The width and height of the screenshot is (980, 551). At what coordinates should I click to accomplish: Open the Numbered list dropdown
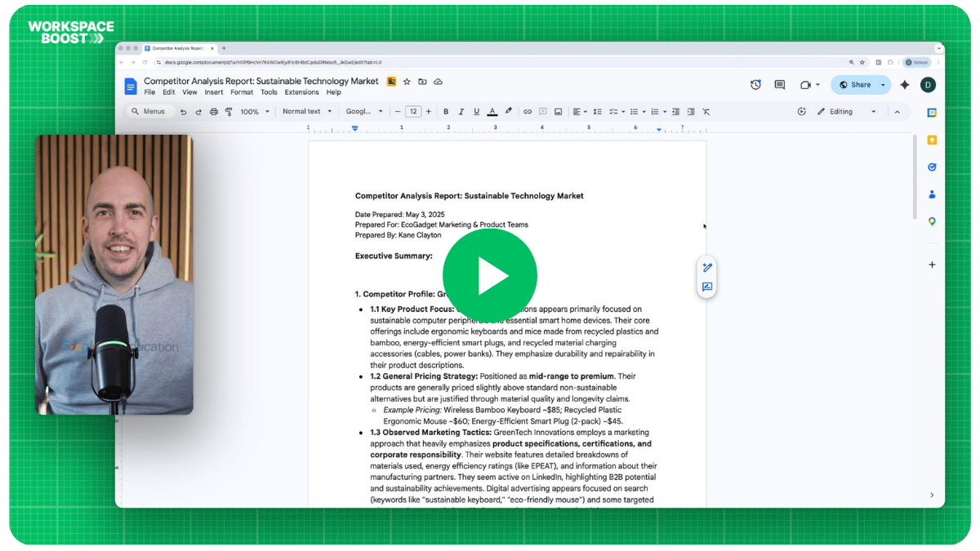tap(658, 112)
